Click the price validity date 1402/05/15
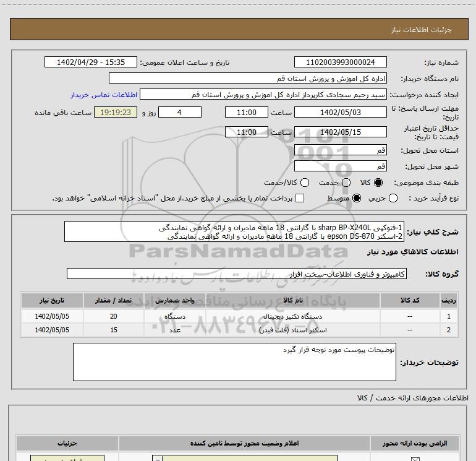 [x=340, y=132]
